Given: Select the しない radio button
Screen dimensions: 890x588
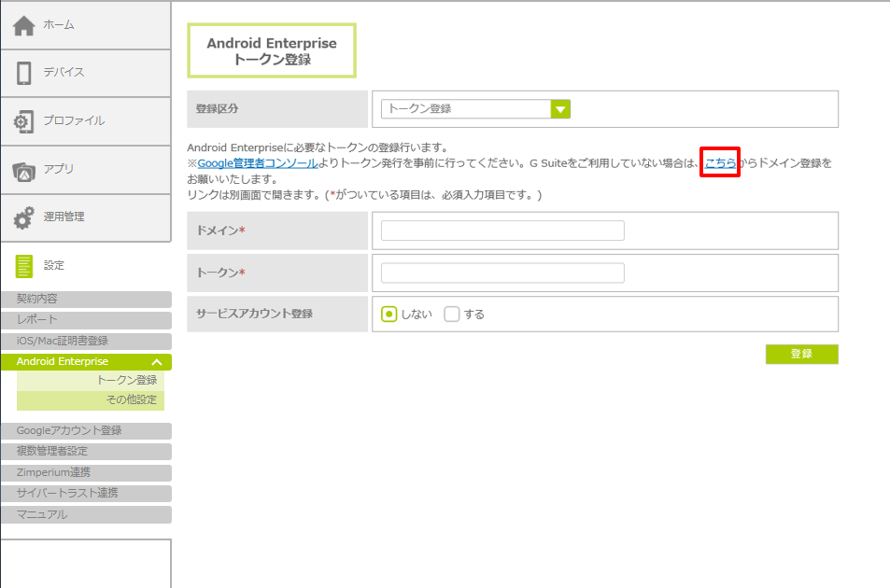Looking at the screenshot, I should pos(389,315).
